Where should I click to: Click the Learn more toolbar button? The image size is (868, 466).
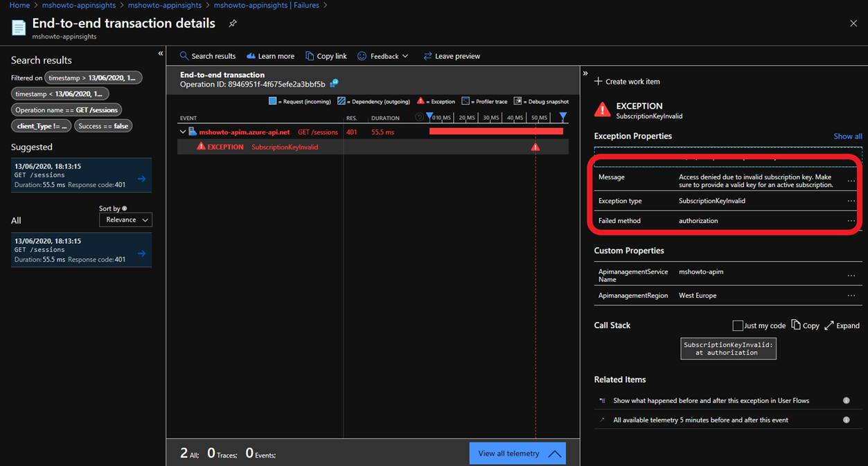(x=270, y=56)
